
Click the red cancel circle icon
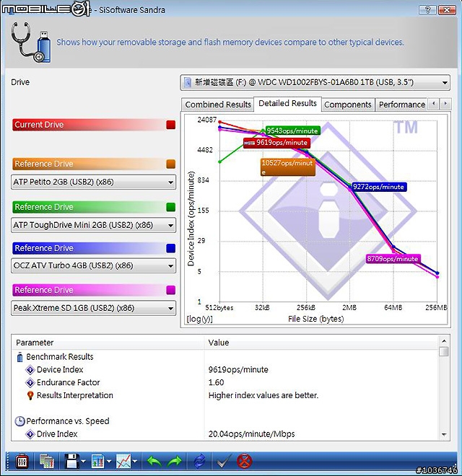245,462
